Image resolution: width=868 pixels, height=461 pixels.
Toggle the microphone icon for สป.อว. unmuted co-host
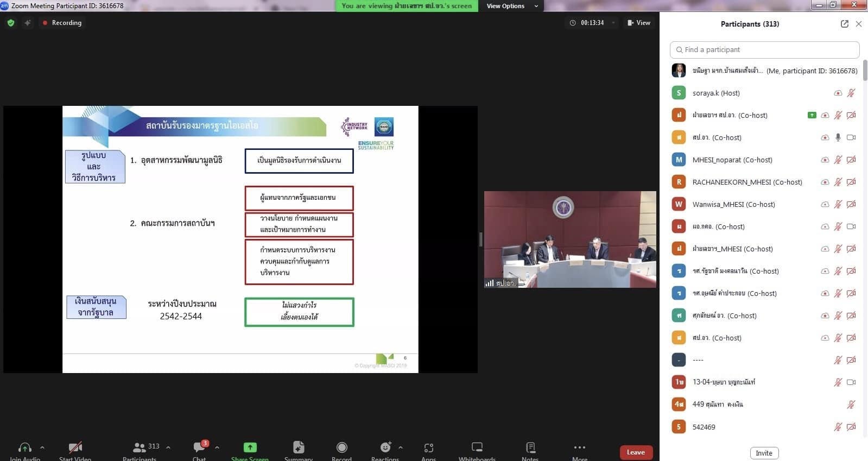point(838,137)
